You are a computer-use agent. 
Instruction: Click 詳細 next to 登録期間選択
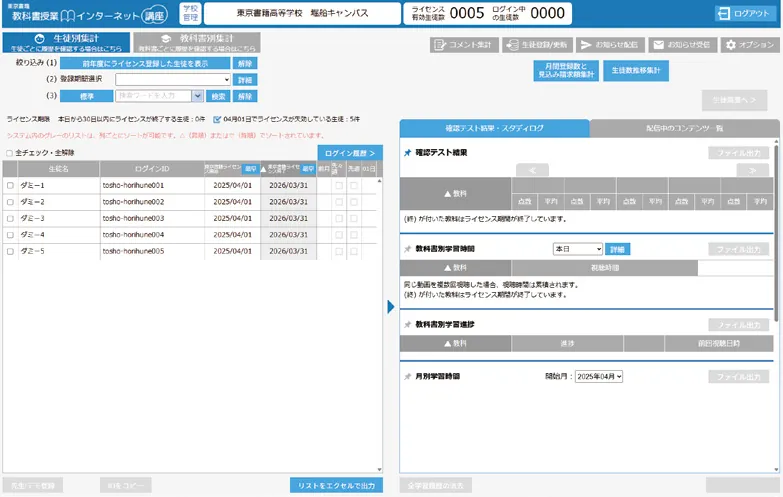pos(245,80)
